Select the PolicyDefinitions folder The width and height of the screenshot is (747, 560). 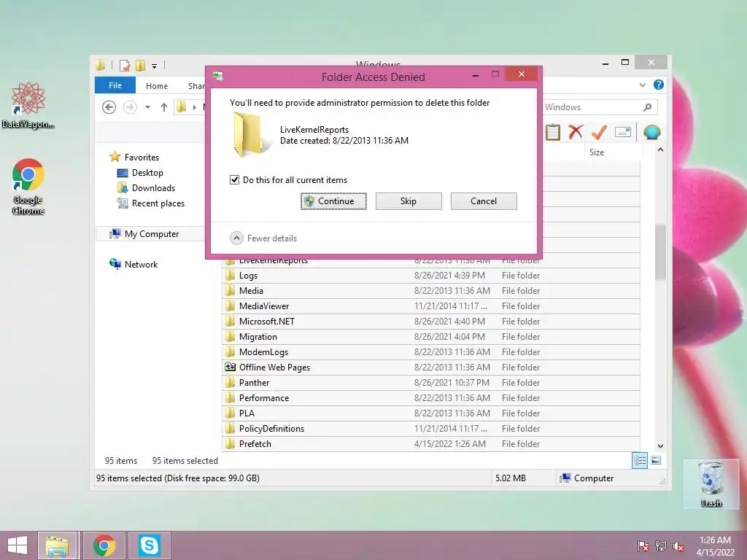tap(431, 429)
